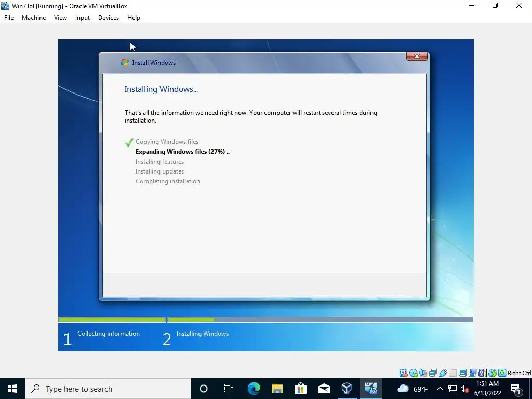532x399 pixels.
Task: Click the optical drive status icon
Action: point(413,373)
